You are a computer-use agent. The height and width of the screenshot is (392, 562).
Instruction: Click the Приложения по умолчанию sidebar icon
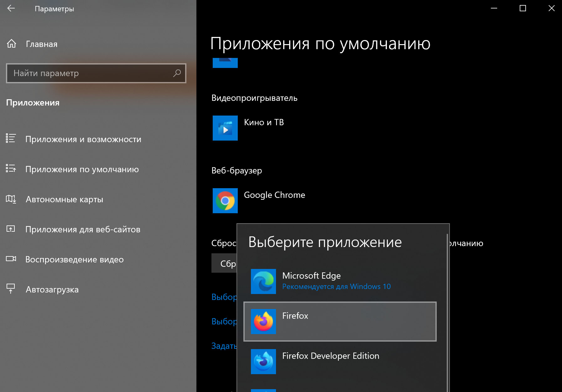pyautogui.click(x=11, y=168)
